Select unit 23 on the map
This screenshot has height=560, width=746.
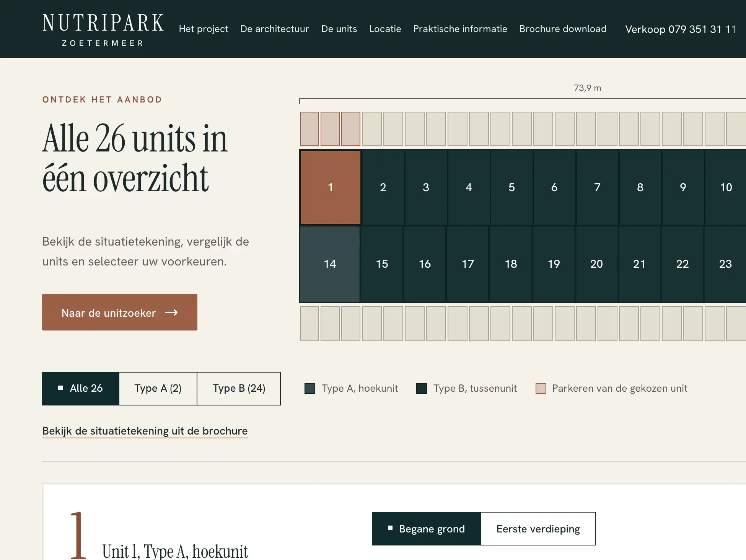click(725, 264)
